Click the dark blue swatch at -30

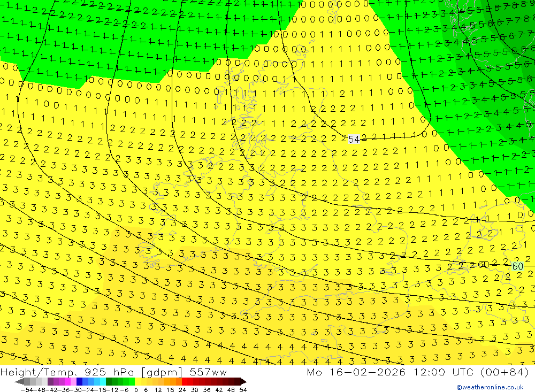point(80,382)
